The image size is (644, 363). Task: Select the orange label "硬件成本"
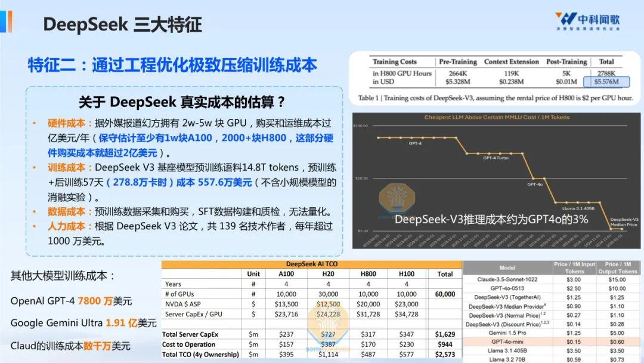66,123
